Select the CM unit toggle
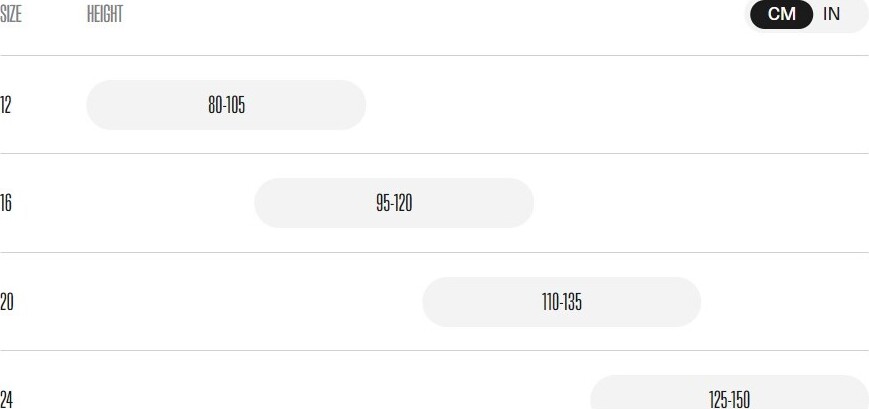Image resolution: width=869 pixels, height=409 pixels. (x=781, y=14)
